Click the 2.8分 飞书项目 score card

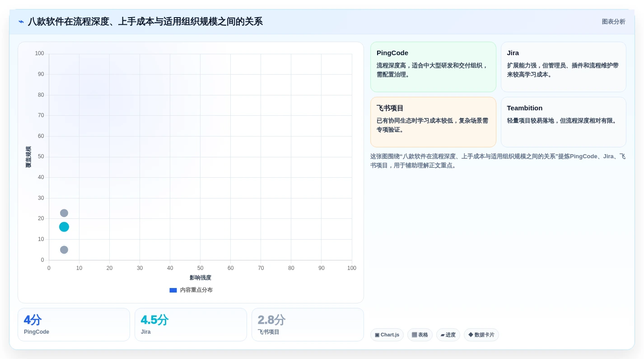pos(308,325)
